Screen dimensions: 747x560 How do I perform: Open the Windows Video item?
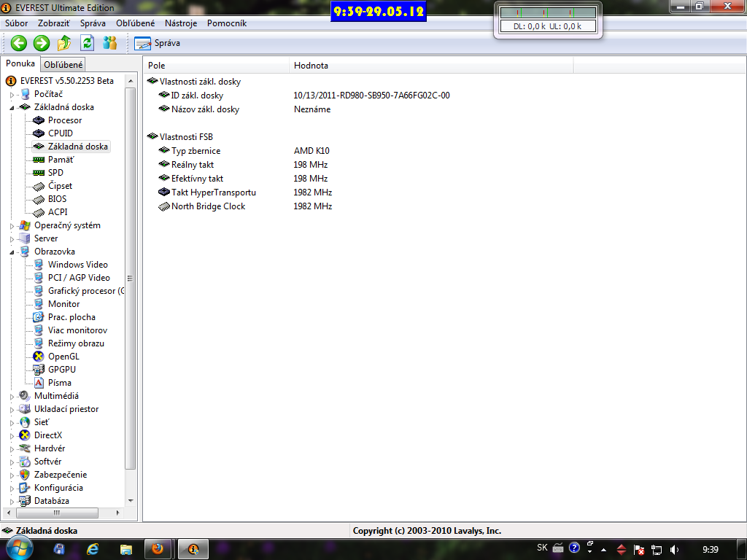(77, 265)
